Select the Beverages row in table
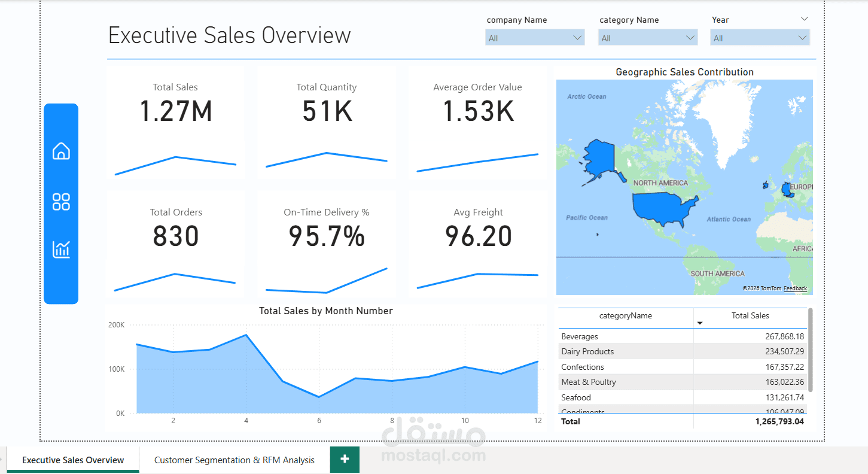The image size is (868, 474). (x=683, y=336)
